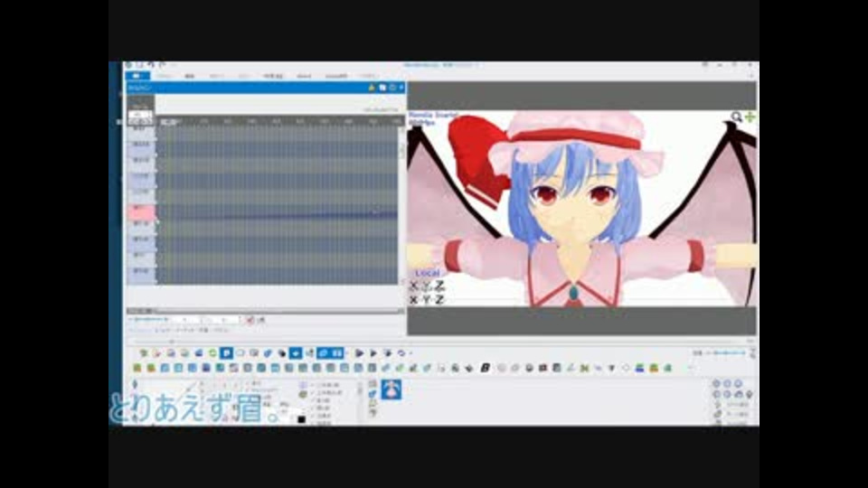Click the blue highlighted P toolbar icon

tap(226, 353)
